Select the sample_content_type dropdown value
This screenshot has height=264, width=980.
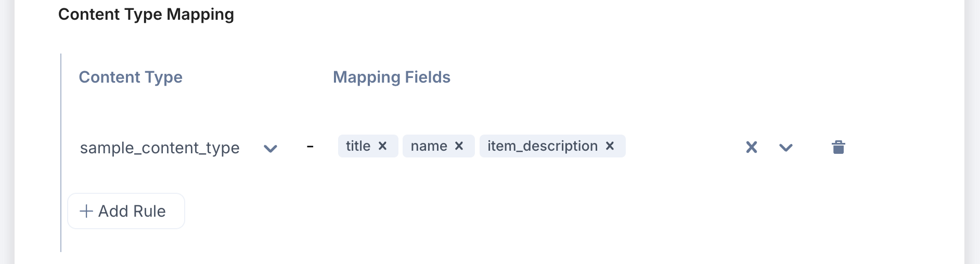[x=160, y=148]
